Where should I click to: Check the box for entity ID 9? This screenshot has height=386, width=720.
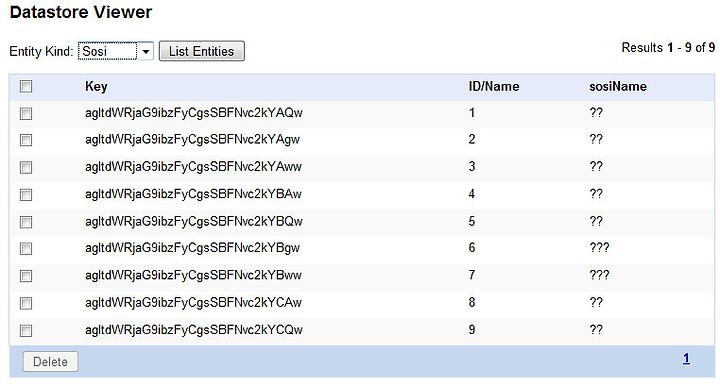pos(26,330)
